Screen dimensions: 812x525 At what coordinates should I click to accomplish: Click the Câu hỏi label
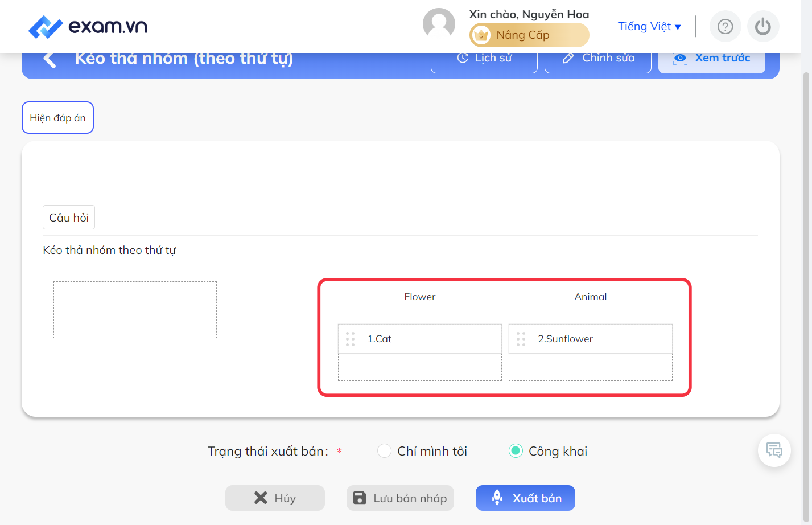pyautogui.click(x=69, y=218)
